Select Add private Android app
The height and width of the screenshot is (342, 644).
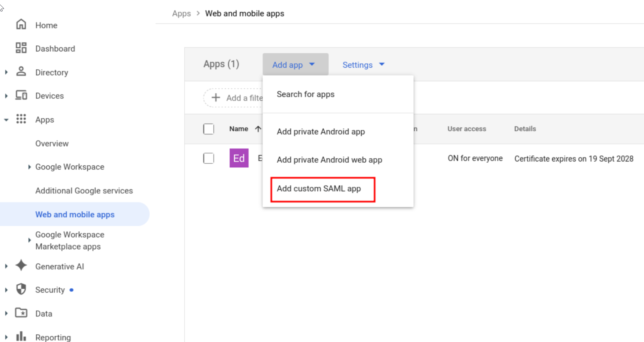[338, 132]
